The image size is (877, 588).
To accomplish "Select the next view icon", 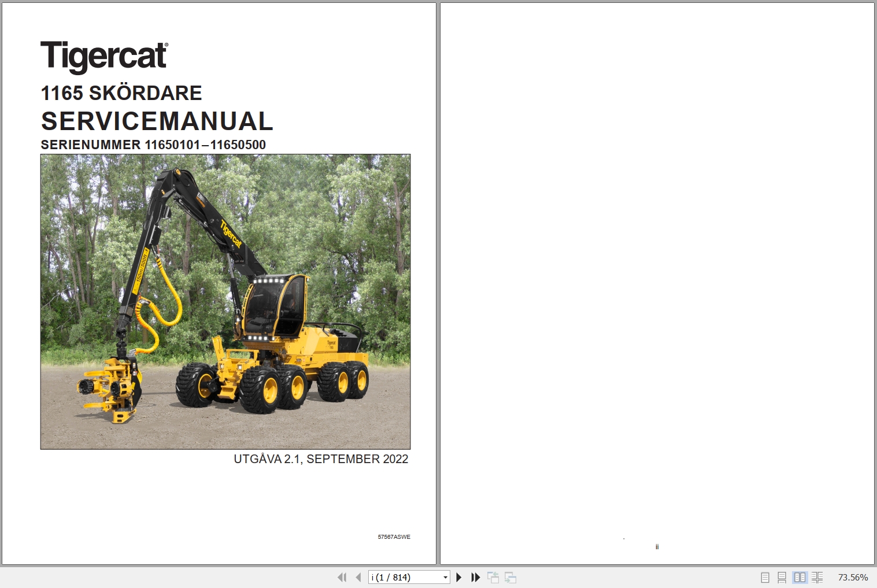I will [x=510, y=577].
